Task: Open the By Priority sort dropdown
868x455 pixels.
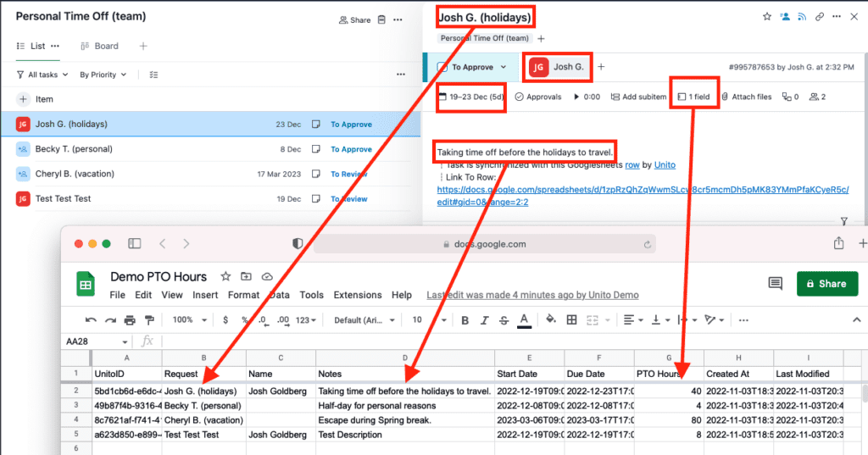Action: pos(103,75)
